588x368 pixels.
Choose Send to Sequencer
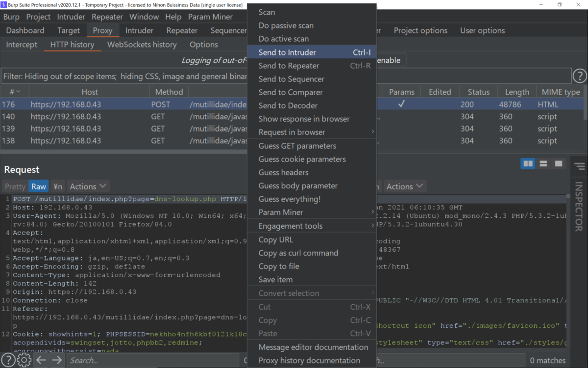[312, 79]
